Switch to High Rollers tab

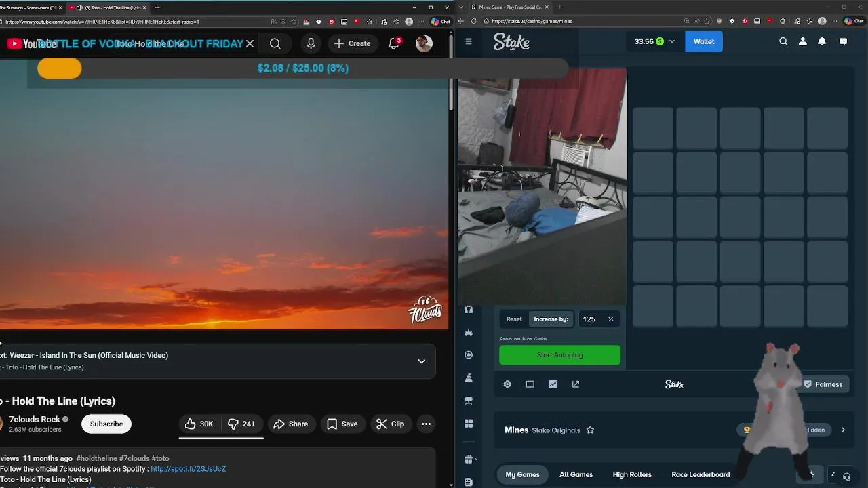coord(632,474)
